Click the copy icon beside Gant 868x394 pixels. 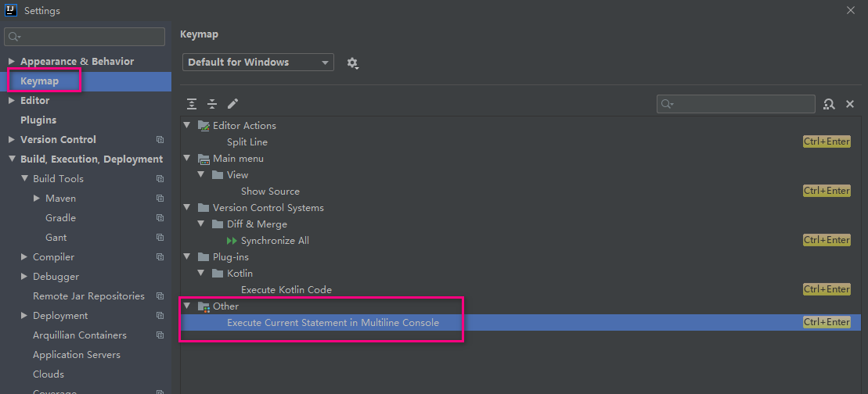(x=160, y=238)
